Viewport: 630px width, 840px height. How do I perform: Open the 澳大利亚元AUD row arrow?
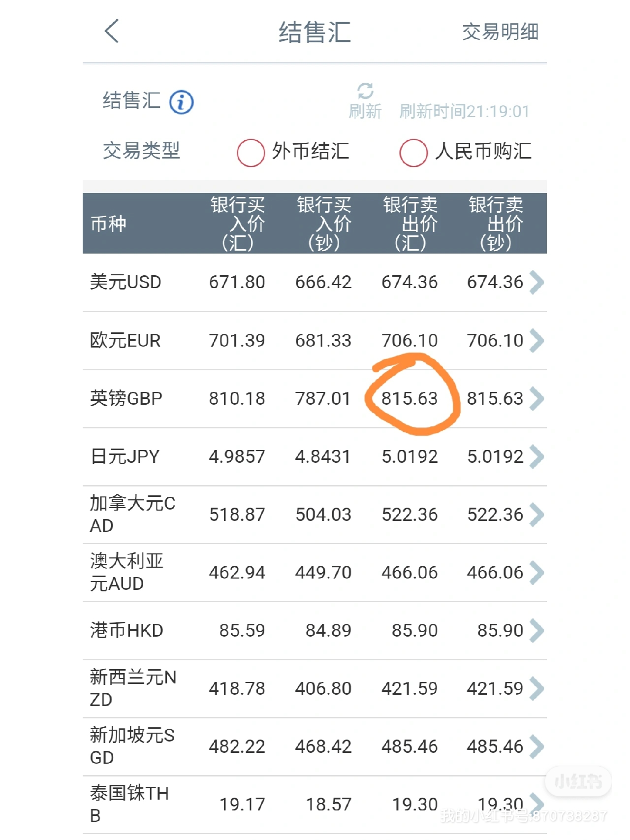click(536, 572)
